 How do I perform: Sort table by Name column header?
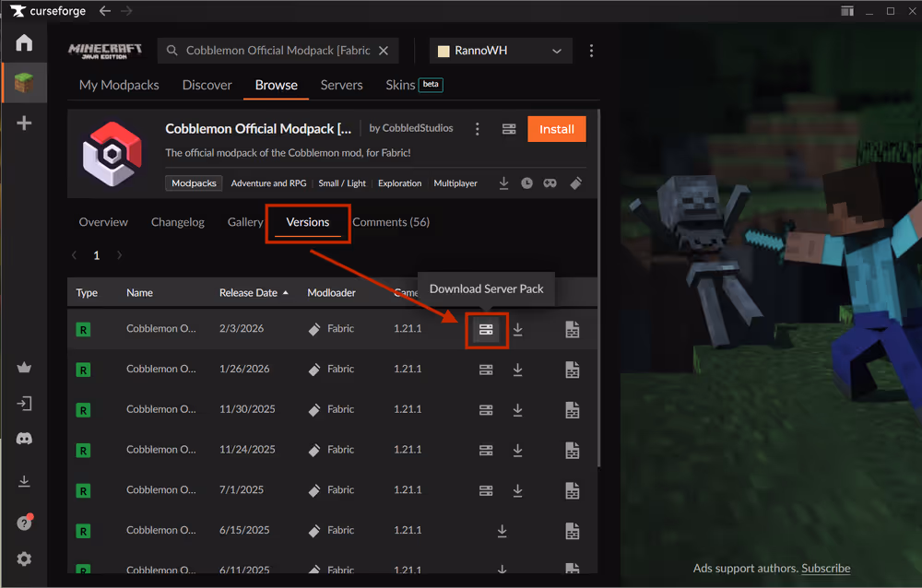[x=139, y=293]
